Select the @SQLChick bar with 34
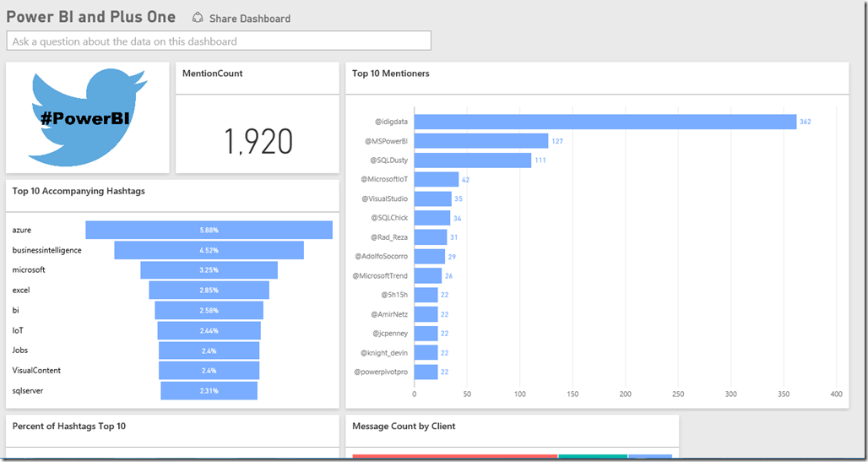 coord(432,218)
